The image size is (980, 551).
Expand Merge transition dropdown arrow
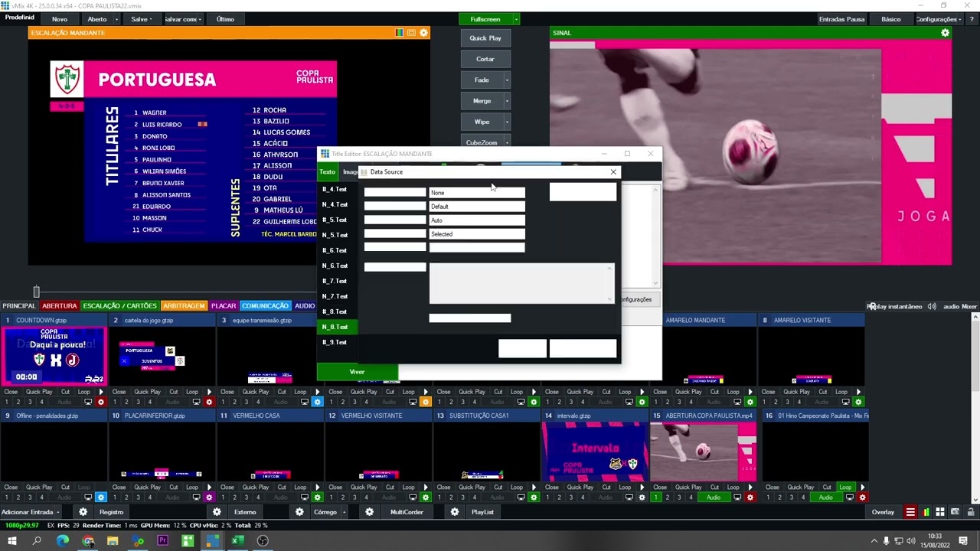click(506, 101)
